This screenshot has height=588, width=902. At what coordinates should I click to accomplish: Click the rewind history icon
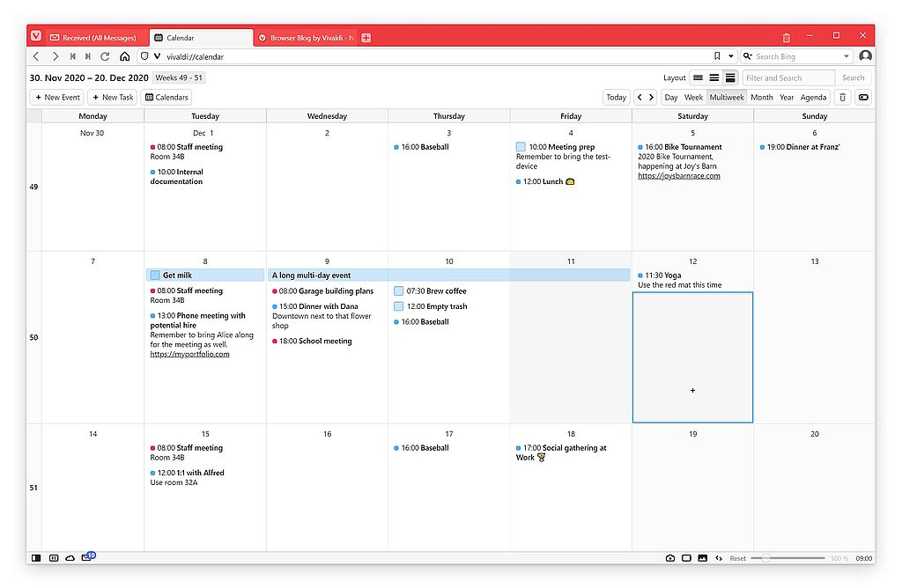72,56
